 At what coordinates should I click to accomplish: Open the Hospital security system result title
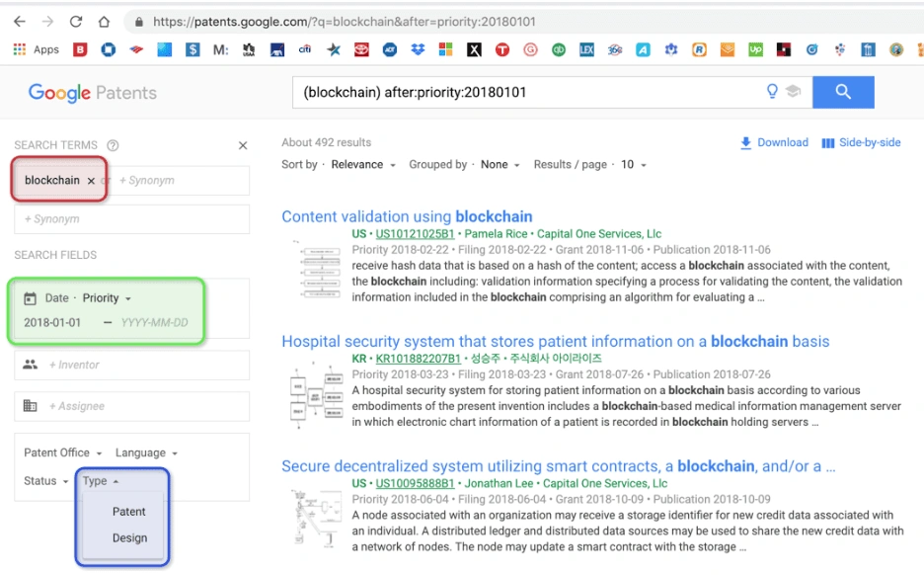555,341
